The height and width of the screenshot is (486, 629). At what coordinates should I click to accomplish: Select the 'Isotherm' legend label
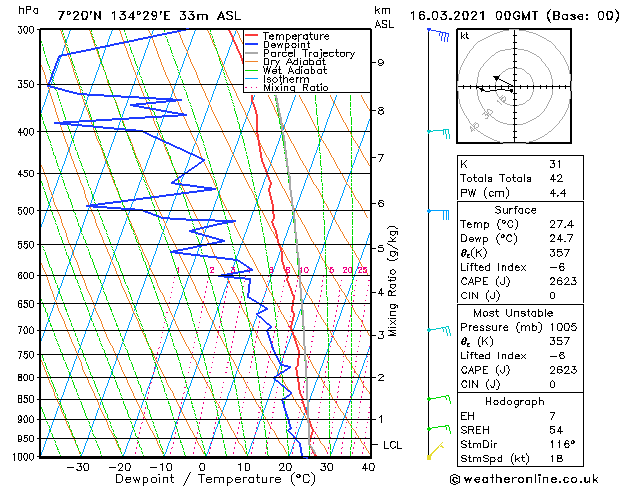(286, 79)
